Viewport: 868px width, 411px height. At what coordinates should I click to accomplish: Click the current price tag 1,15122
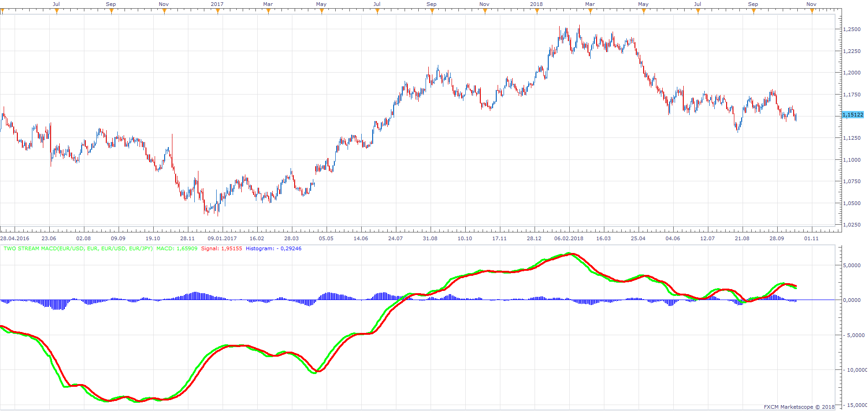tap(853, 115)
